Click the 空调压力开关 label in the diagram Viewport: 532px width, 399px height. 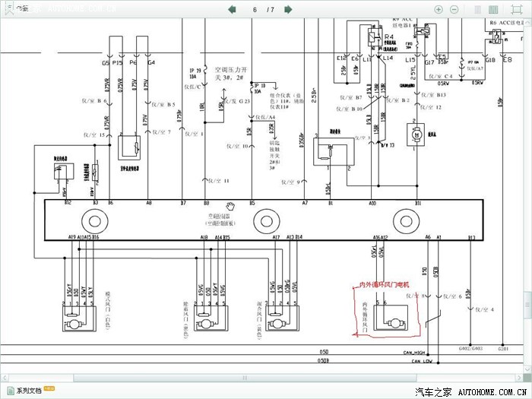click(229, 72)
